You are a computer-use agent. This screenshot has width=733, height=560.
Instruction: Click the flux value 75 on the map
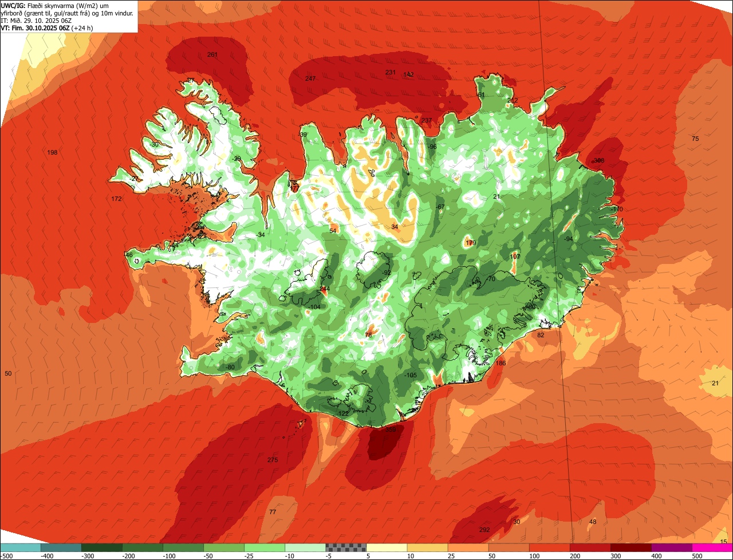pos(695,139)
